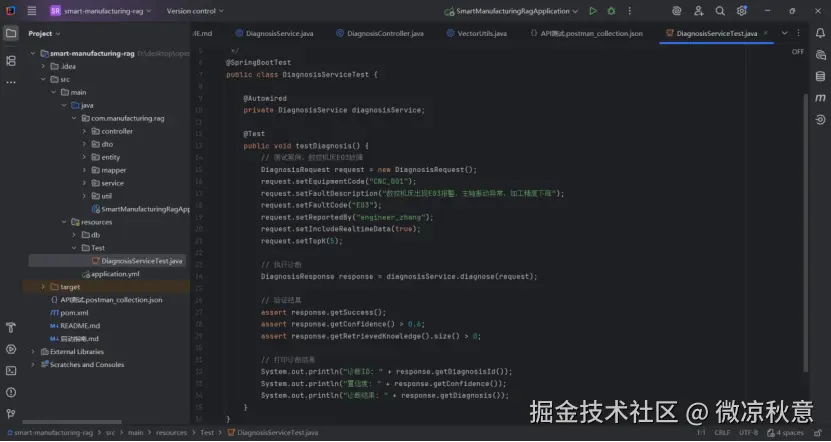
Task: Open Terminal tool window
Action: tap(11, 370)
